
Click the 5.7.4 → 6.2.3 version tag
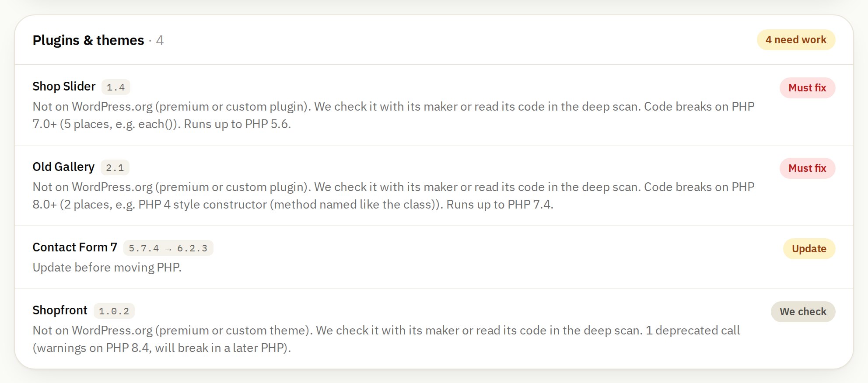[x=168, y=248]
